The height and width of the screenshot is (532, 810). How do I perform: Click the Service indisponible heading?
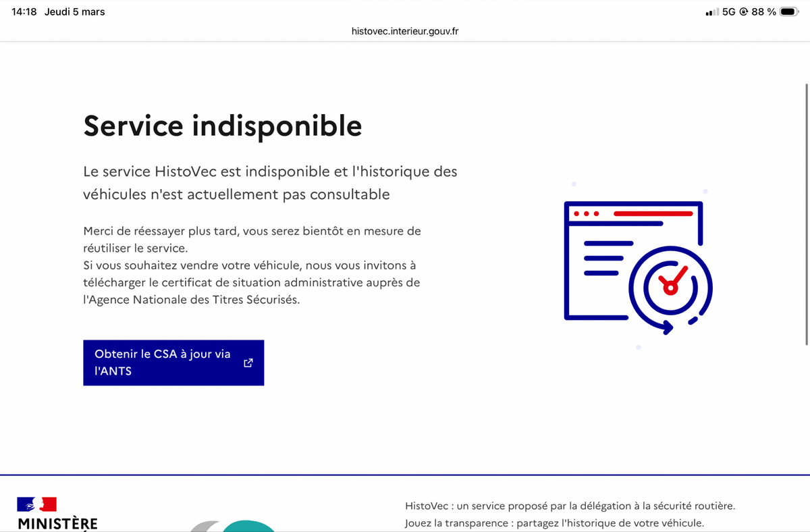[223, 126]
